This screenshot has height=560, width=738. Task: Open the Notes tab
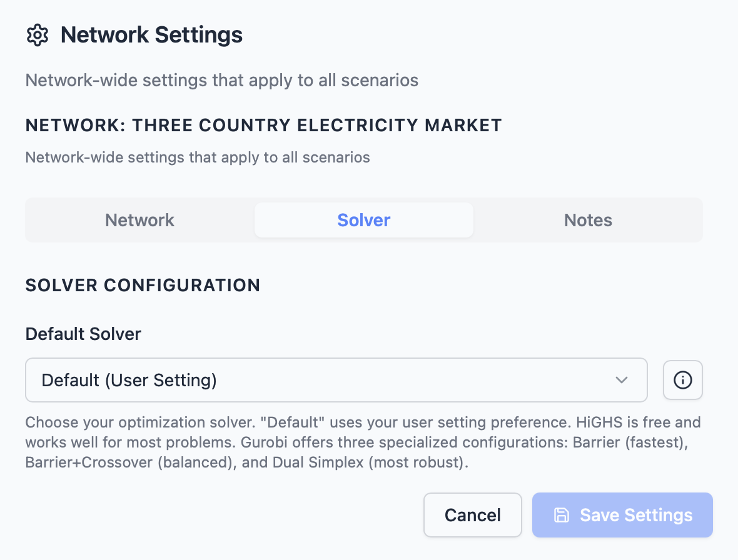click(587, 220)
